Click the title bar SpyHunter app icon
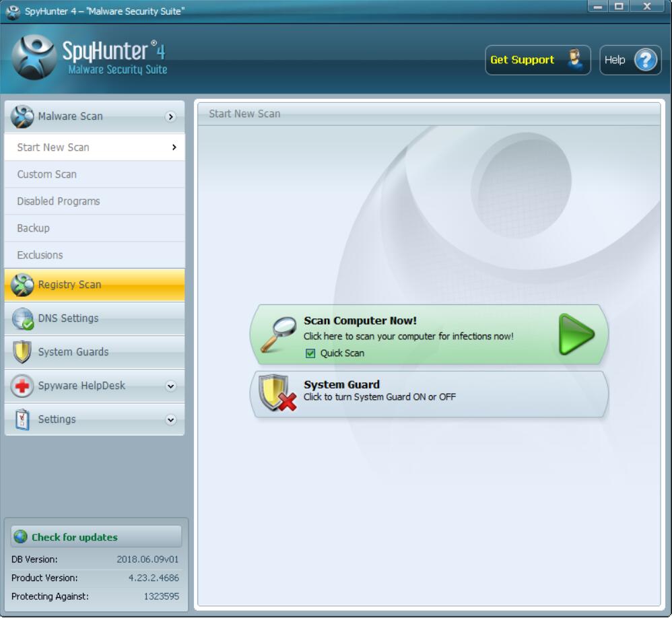The image size is (672, 618). click(13, 12)
